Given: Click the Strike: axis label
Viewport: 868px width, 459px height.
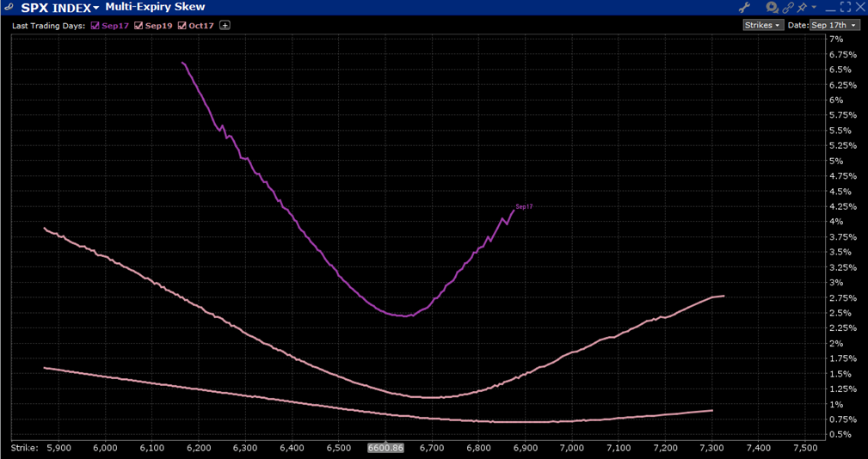Looking at the screenshot, I should (x=24, y=447).
